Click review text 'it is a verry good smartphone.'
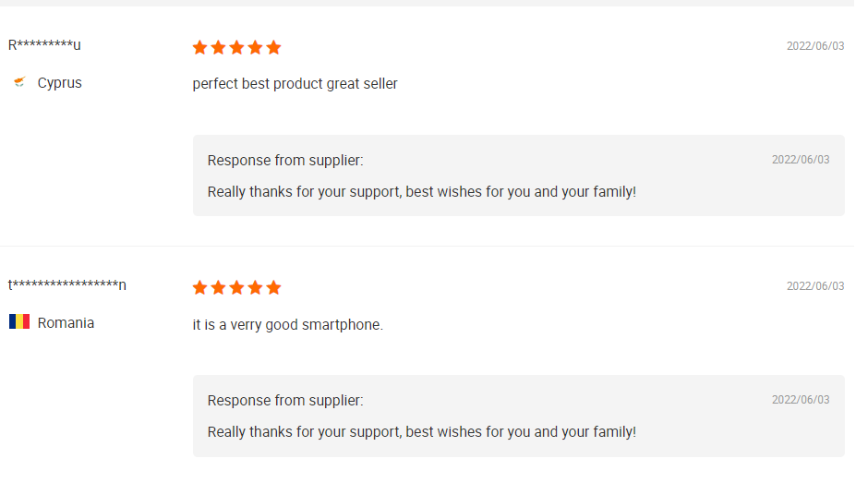The height and width of the screenshot is (483, 868). (x=287, y=324)
